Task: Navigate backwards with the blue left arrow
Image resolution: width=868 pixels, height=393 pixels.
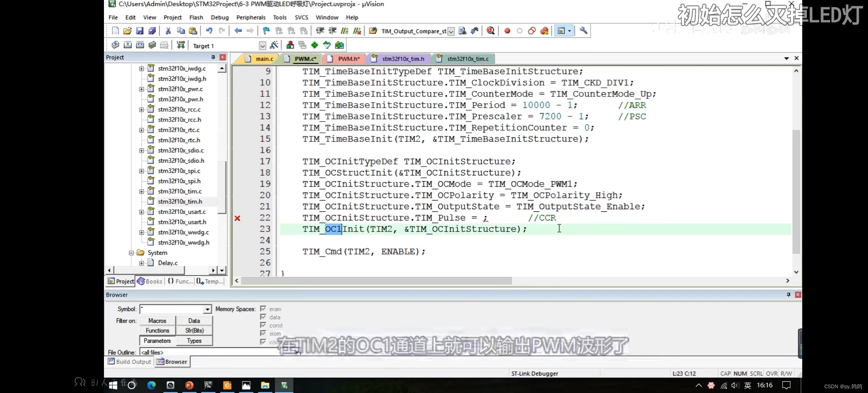Action: point(238,31)
